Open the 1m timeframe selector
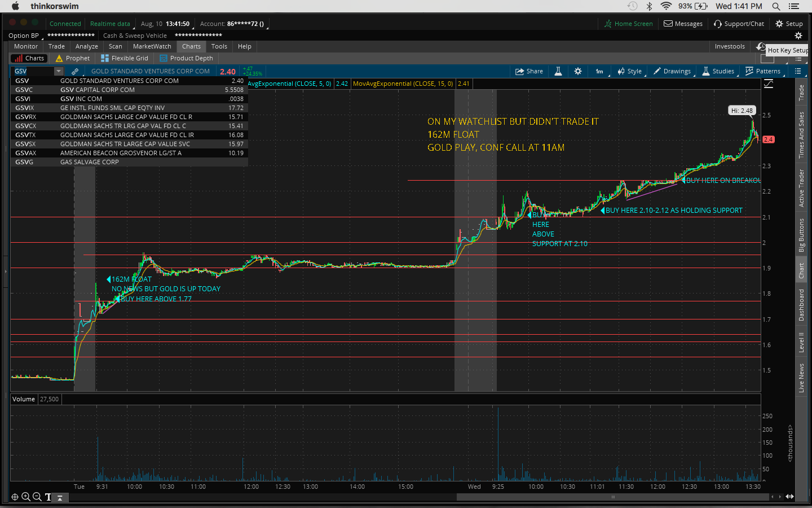The width and height of the screenshot is (812, 508). click(599, 72)
